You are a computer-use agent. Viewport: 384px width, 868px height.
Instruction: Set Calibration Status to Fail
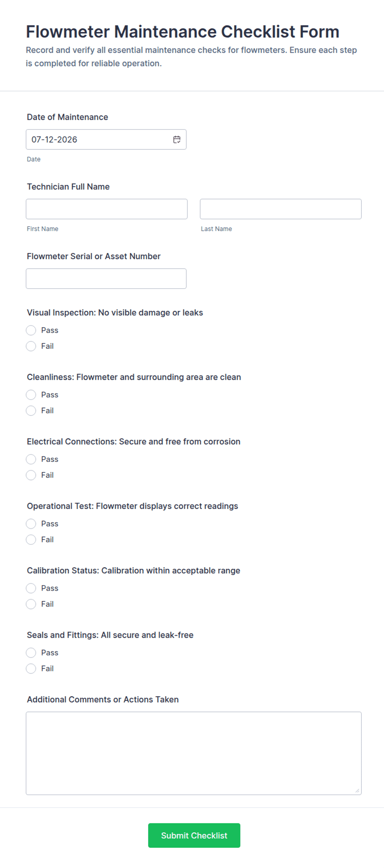(x=31, y=604)
